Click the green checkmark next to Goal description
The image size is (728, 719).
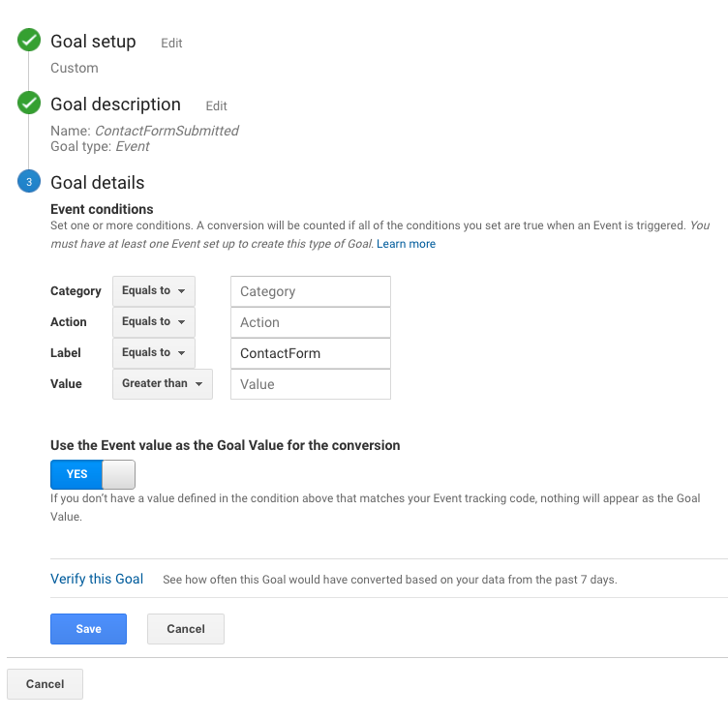[x=29, y=103]
